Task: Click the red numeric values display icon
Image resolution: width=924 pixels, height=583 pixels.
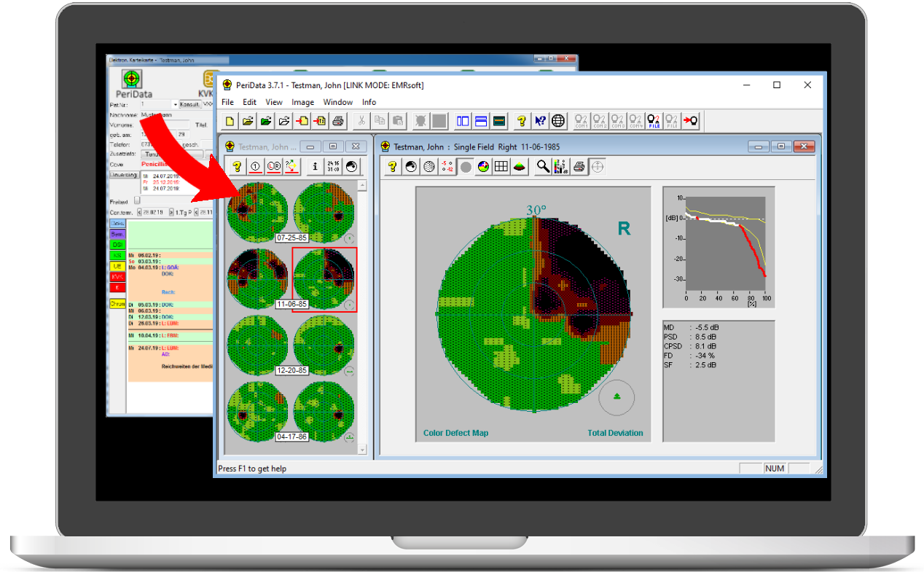Action: (447, 167)
